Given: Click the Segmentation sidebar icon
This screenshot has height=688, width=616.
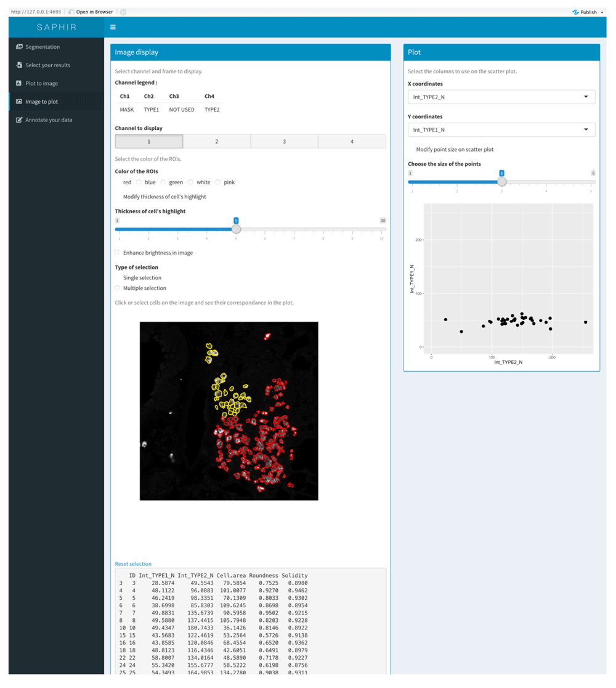Looking at the screenshot, I should click(19, 46).
